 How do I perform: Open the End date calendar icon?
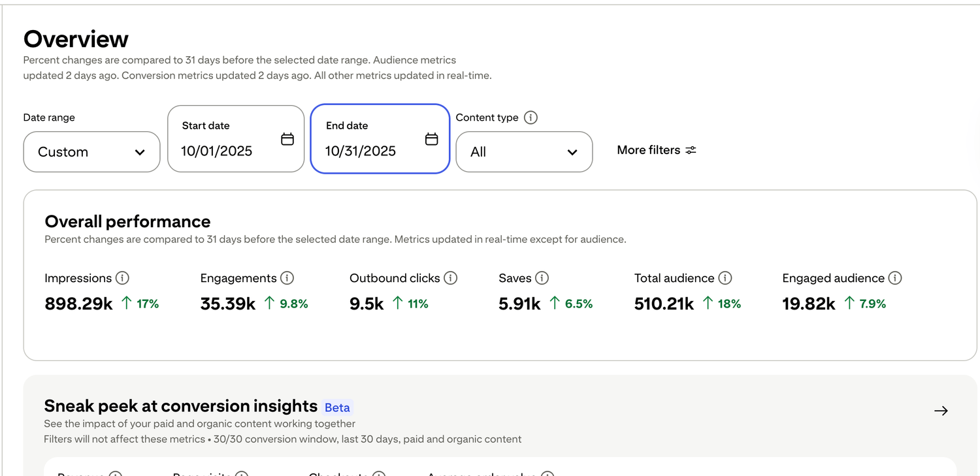tap(431, 139)
